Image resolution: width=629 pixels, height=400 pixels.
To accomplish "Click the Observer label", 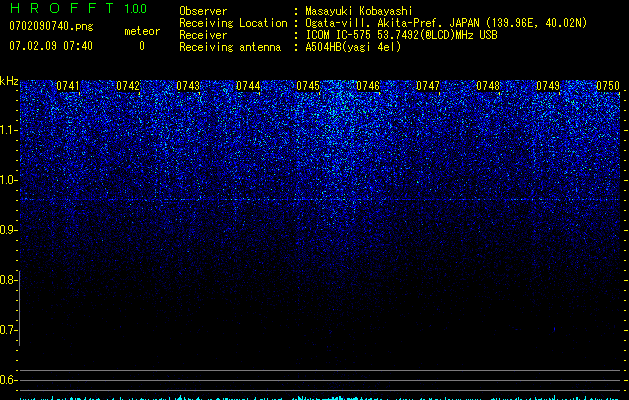I will 203,11.
